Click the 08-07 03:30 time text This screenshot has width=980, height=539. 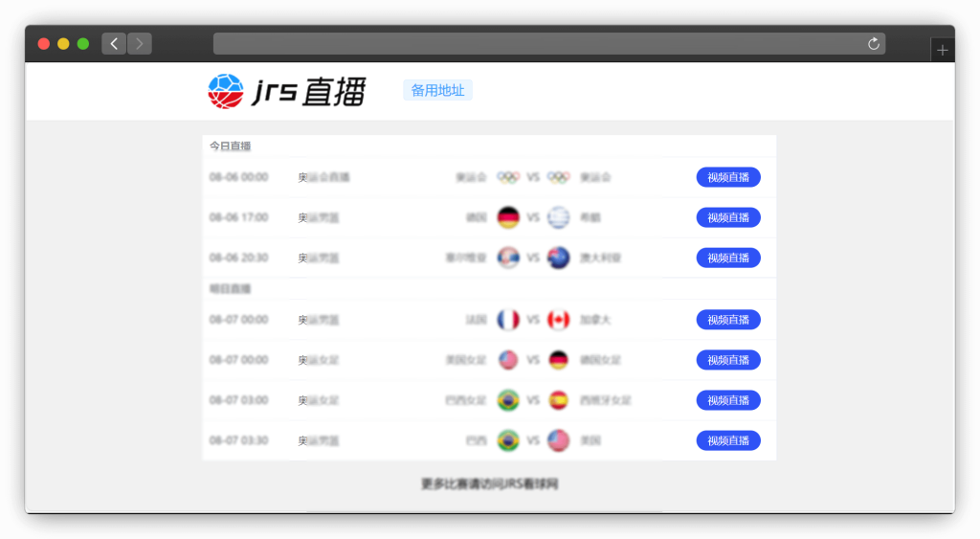pos(238,440)
